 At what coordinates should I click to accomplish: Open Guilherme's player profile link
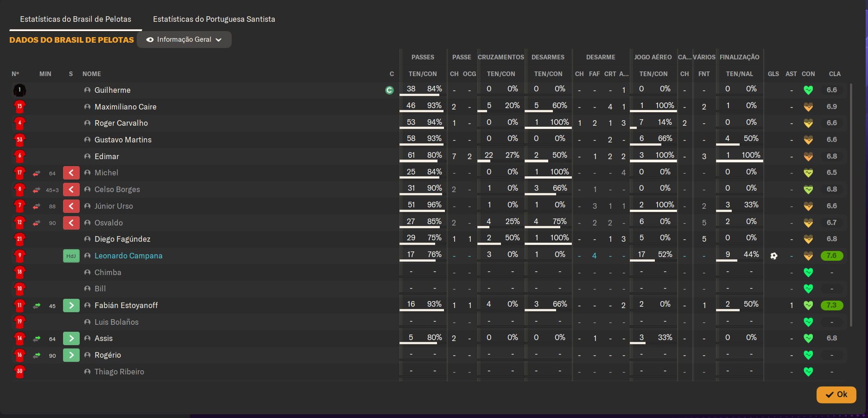click(113, 90)
